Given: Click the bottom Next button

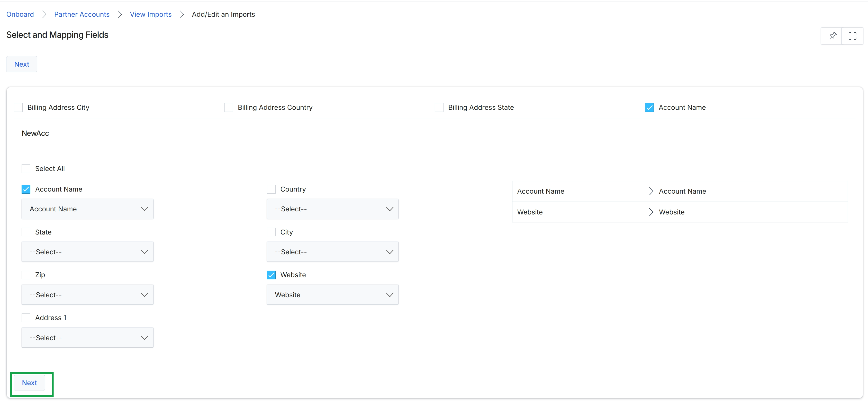Looking at the screenshot, I should pyautogui.click(x=29, y=383).
